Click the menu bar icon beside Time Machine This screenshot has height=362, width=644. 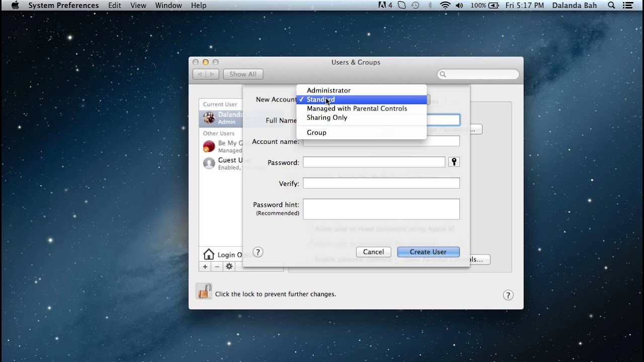coord(401,6)
